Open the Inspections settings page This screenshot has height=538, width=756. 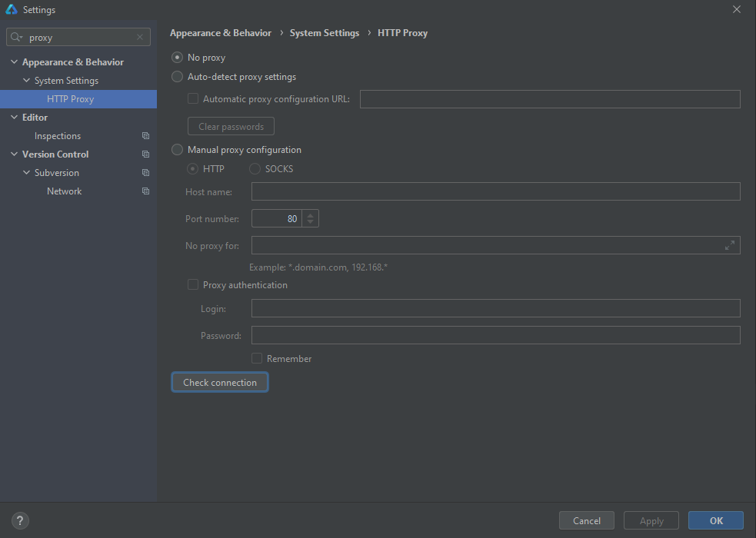click(58, 136)
